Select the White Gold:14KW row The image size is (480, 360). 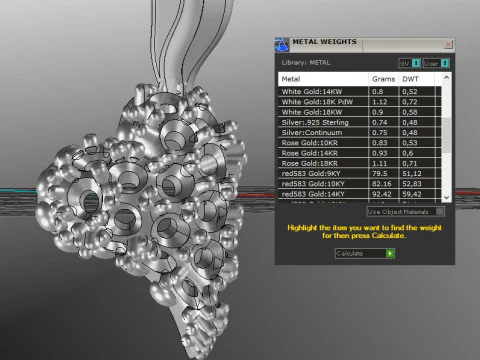360,91
